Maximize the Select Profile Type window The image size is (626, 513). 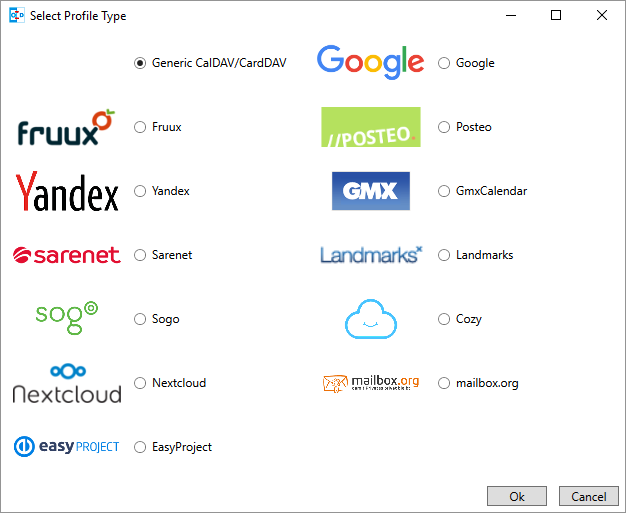pos(556,16)
